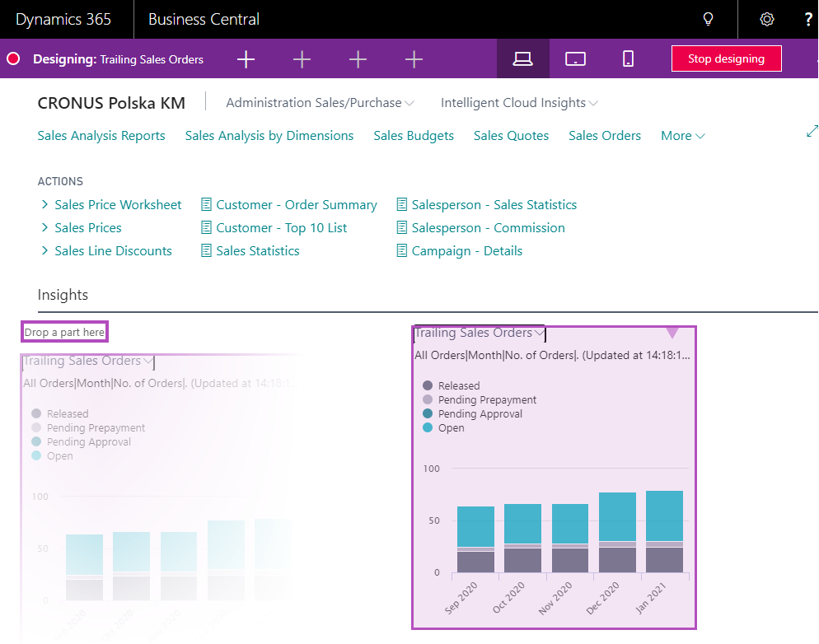Run Customer - Top 10 List report
The image size is (819, 644).
pos(282,227)
